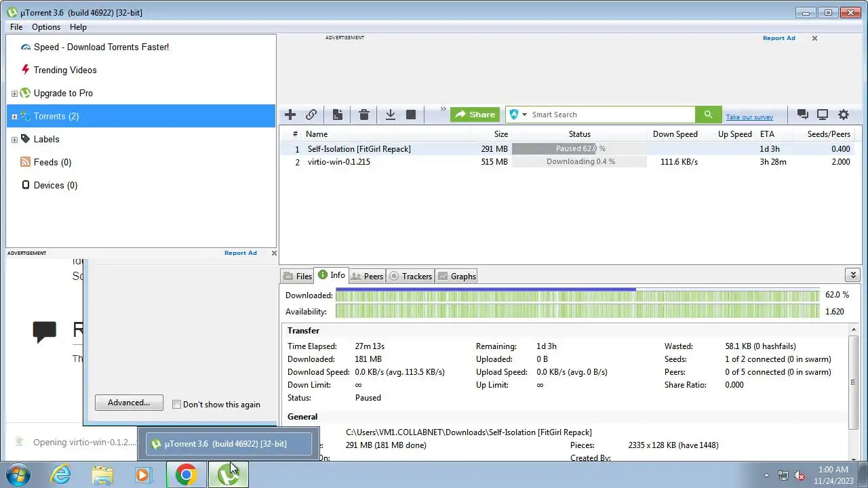This screenshot has width=868, height=488.
Task: Click the Advanced... button
Action: pos(129,403)
